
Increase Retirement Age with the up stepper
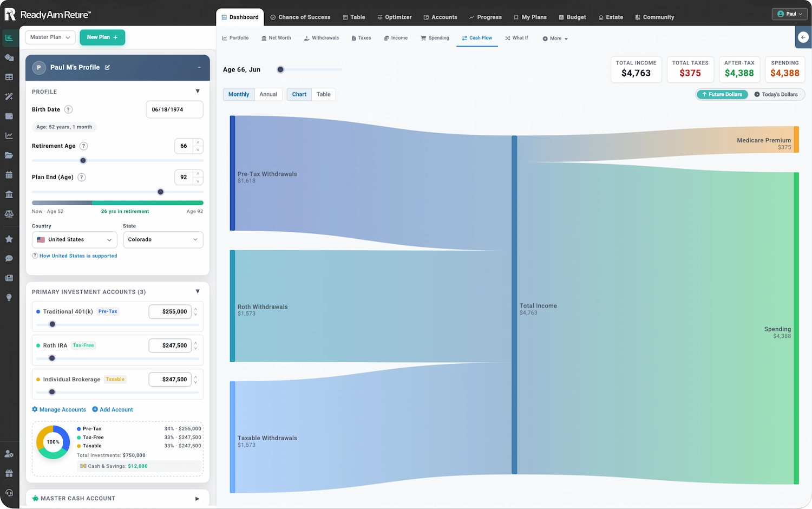point(198,142)
